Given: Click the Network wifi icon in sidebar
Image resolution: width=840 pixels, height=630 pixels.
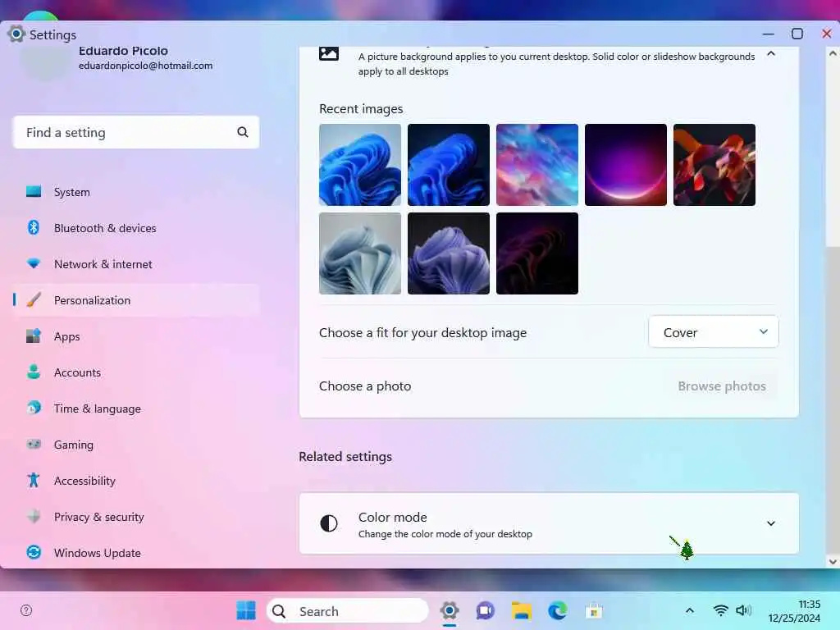Looking at the screenshot, I should 33,263.
